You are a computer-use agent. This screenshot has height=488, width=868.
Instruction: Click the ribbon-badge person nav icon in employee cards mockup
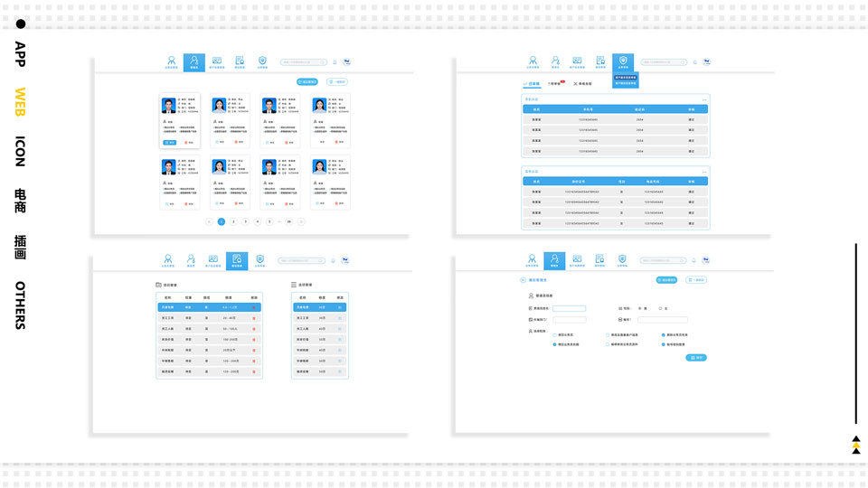pyautogui.click(x=172, y=62)
